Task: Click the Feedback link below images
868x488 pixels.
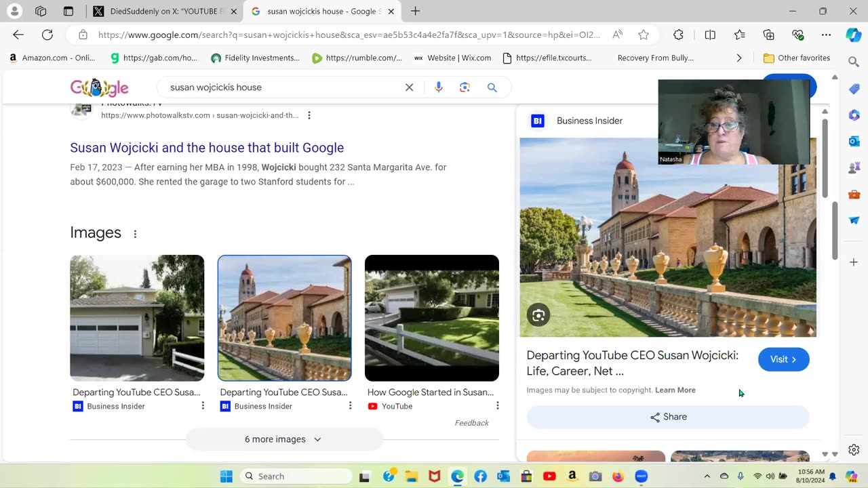Action: 471,423
